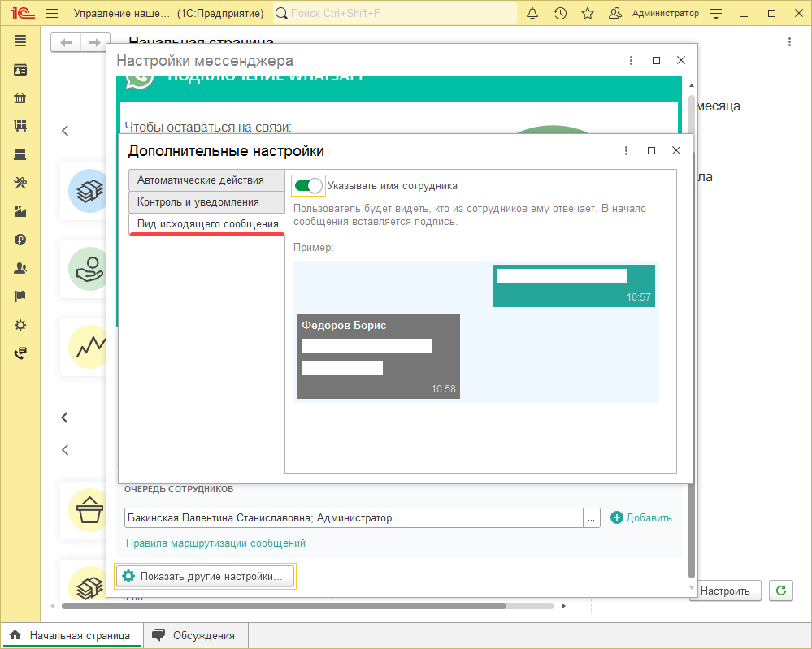
Task: Open history clock icon in title bar
Action: [x=560, y=14]
